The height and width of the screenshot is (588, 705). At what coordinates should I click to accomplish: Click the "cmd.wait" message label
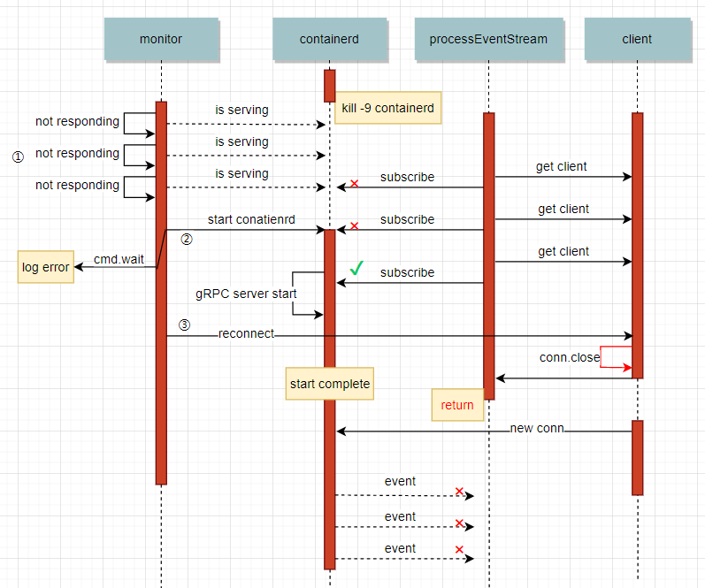(119, 259)
